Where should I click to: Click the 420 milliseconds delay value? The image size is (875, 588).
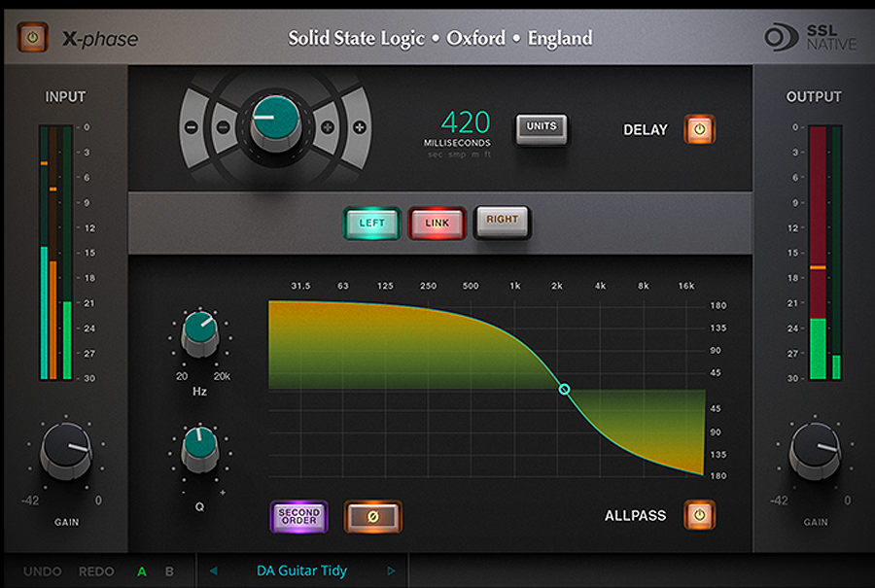coord(466,122)
